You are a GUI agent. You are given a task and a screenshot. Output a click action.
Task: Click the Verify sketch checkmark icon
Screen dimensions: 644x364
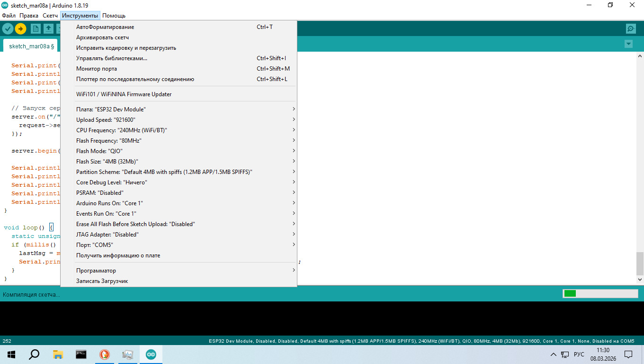8,29
